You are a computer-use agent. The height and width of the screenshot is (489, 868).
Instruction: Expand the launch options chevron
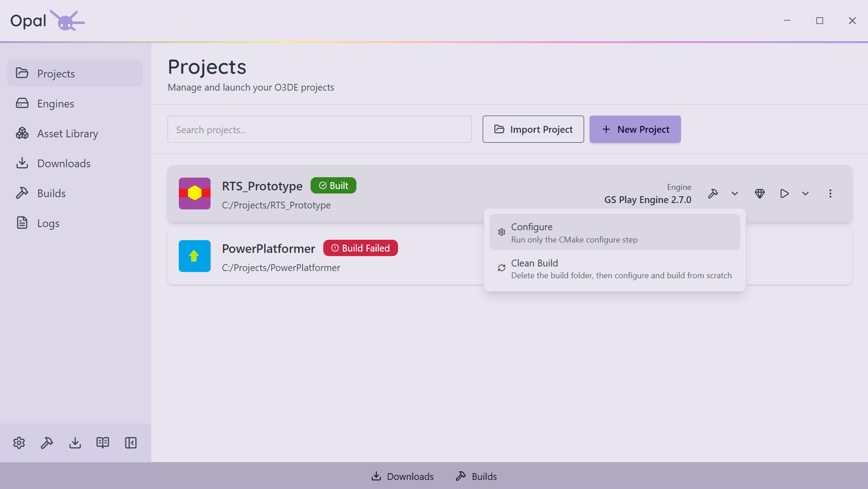[806, 194]
